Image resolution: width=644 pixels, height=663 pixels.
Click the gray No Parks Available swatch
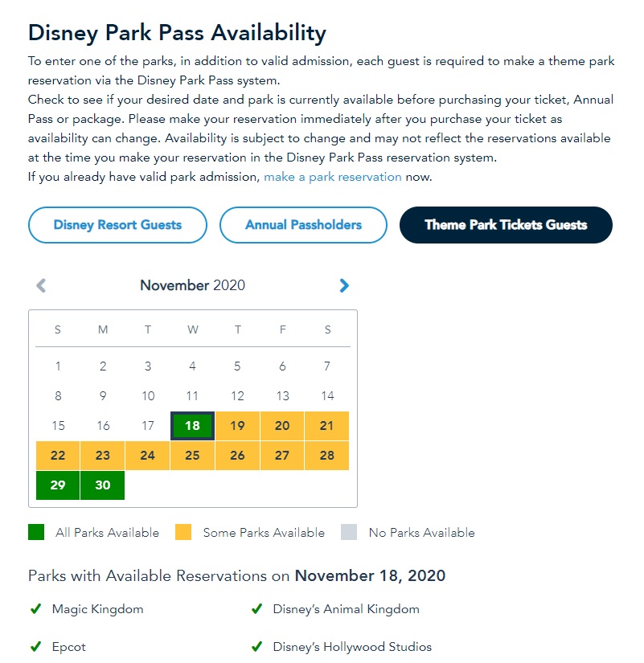coord(349,532)
